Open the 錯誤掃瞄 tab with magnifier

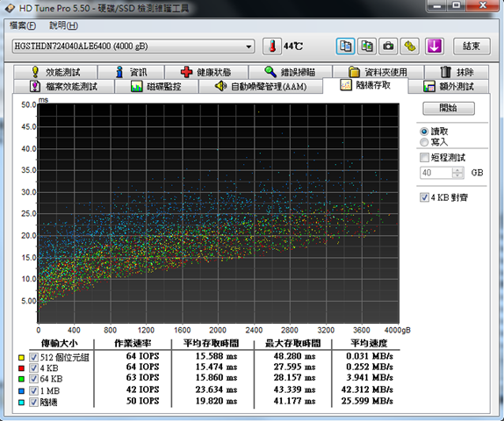pos(290,72)
